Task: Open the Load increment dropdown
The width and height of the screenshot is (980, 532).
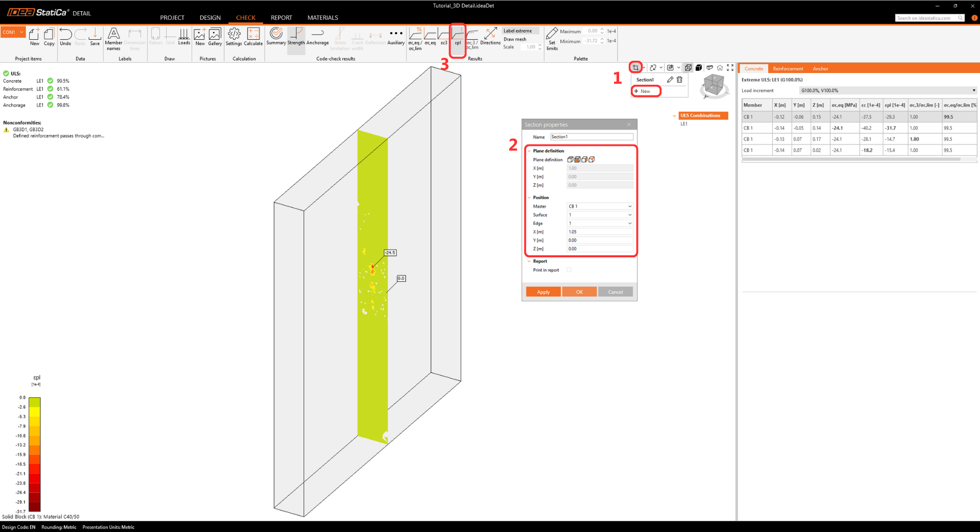Action: tap(888, 90)
